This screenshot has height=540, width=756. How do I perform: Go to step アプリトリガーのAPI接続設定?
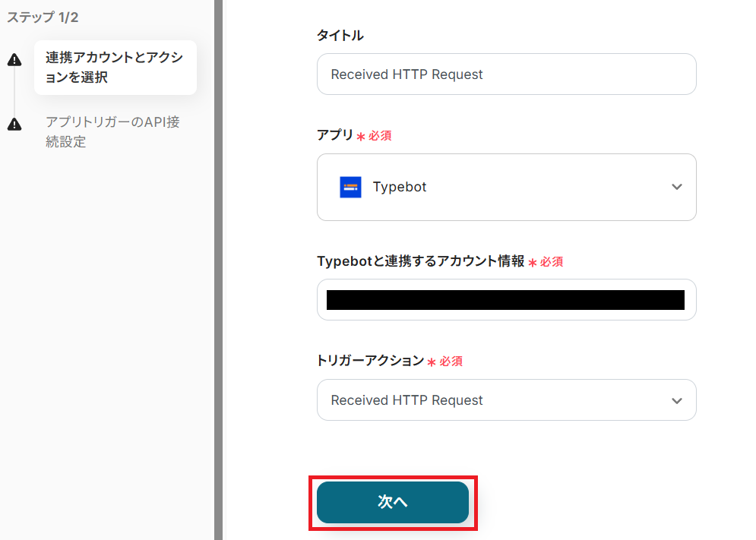pyautogui.click(x=112, y=131)
